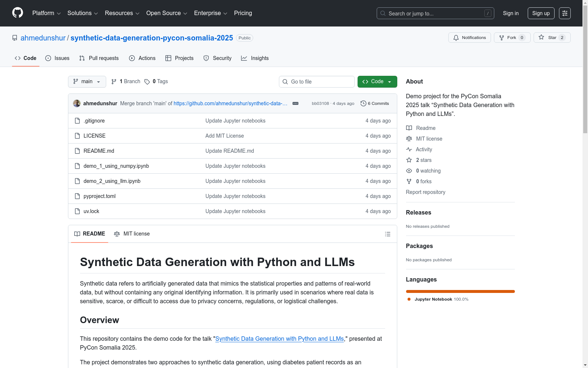
Task: Click the branch icon beside 1 Branch
Action: tap(114, 82)
